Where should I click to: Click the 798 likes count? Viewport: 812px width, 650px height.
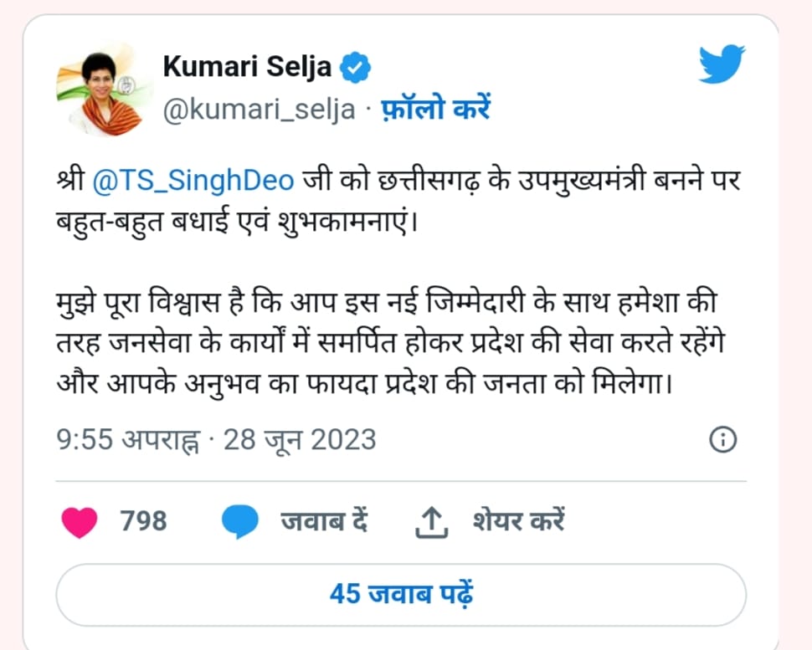143,521
